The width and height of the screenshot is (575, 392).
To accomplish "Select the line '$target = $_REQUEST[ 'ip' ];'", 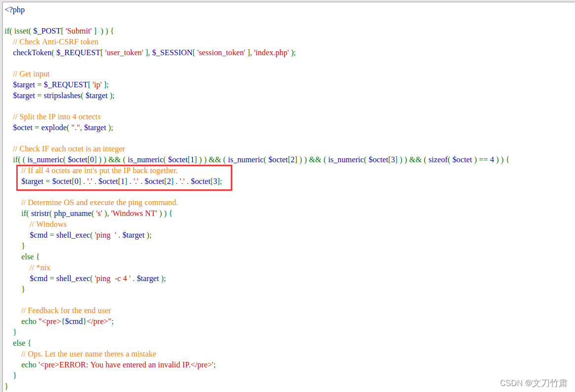I will 61,85.
